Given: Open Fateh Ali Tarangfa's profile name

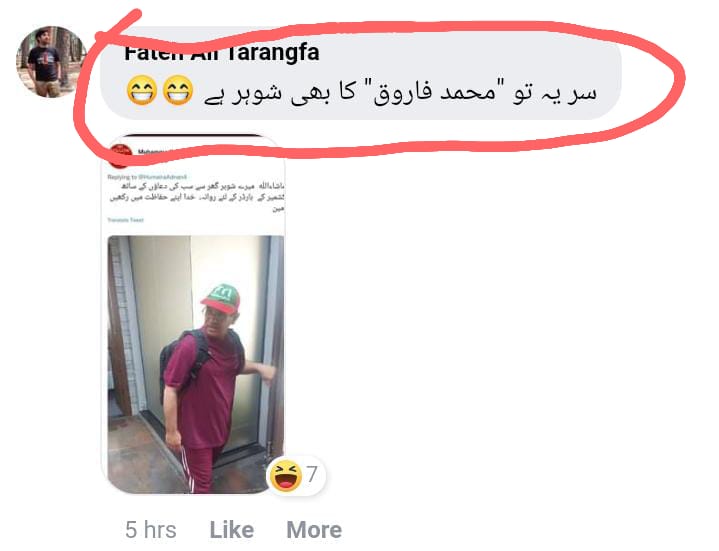Looking at the screenshot, I should pyautogui.click(x=222, y=52).
